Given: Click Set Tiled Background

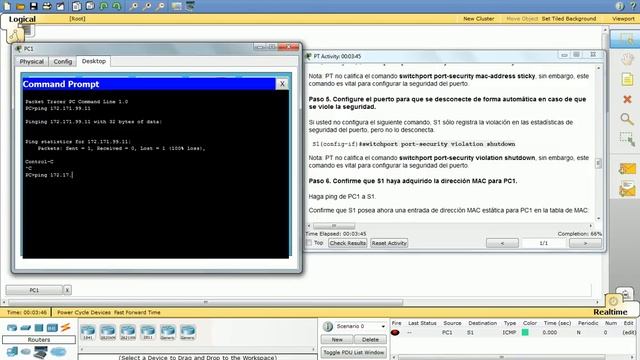Looking at the screenshot, I should pyautogui.click(x=569, y=19).
